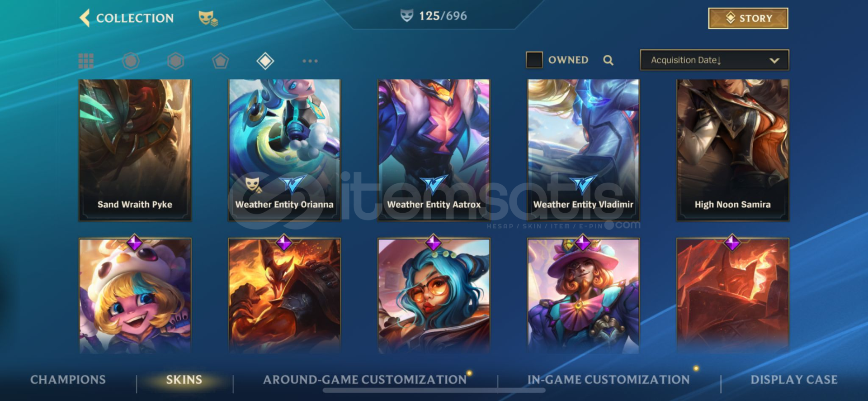Switch to the Around-Game Customization tab
The height and width of the screenshot is (401, 868).
(x=365, y=380)
